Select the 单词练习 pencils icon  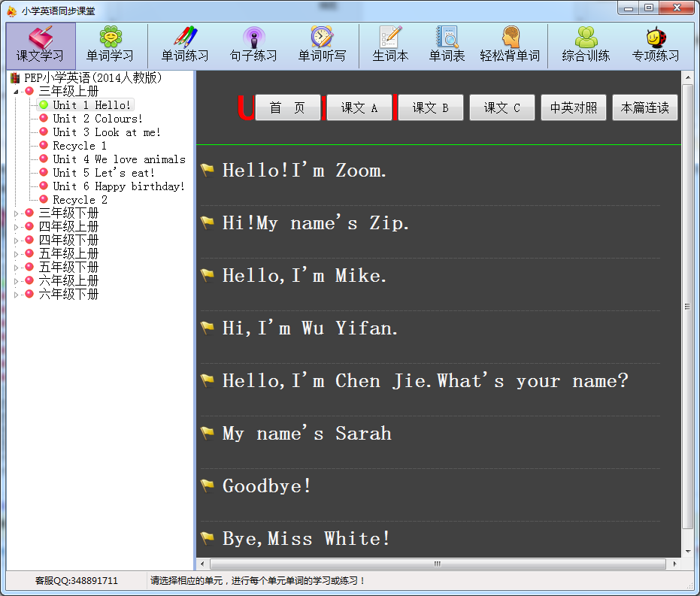(x=185, y=45)
